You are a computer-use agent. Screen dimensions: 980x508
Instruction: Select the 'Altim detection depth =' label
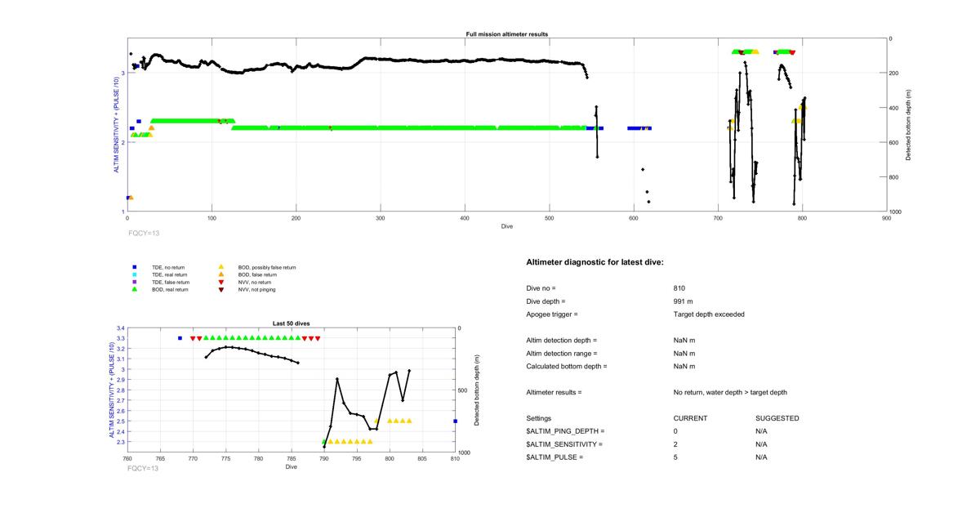point(562,341)
